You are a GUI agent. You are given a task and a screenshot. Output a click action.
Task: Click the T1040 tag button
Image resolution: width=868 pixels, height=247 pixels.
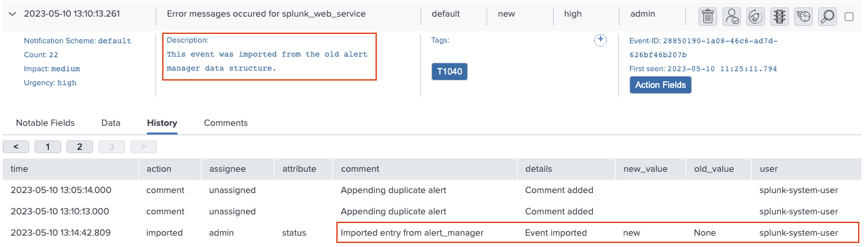click(449, 71)
